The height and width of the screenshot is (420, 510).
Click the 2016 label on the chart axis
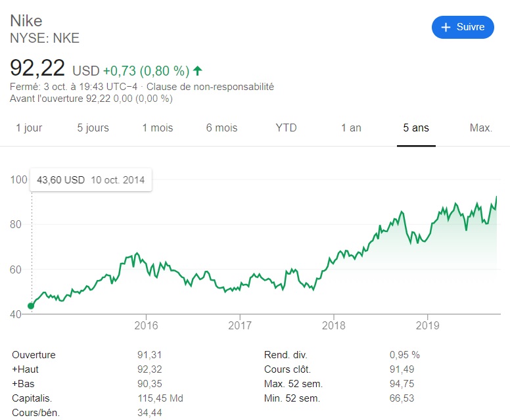tap(146, 325)
